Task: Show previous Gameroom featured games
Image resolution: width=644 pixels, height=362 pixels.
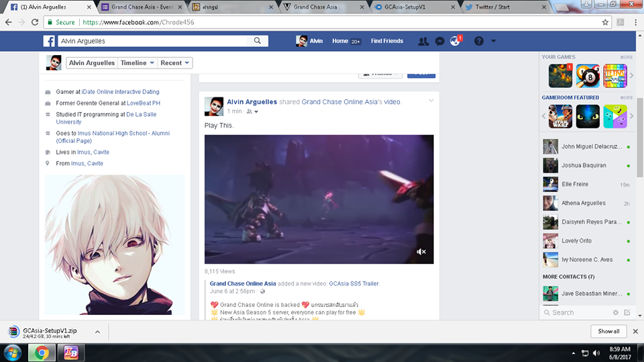Action: [x=544, y=116]
